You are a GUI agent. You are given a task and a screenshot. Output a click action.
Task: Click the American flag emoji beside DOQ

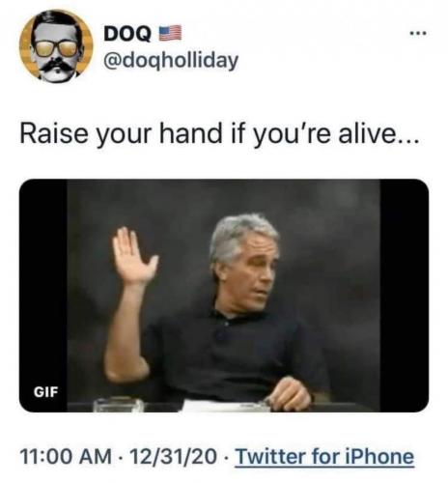(x=171, y=33)
